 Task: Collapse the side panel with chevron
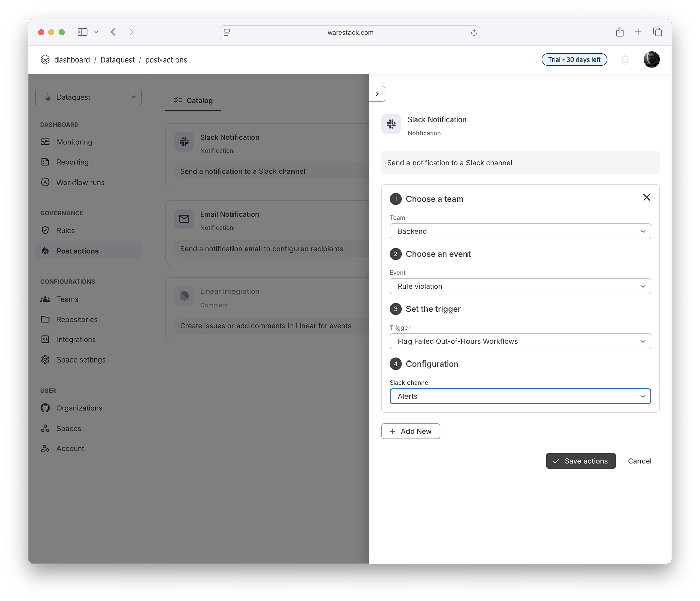(377, 94)
